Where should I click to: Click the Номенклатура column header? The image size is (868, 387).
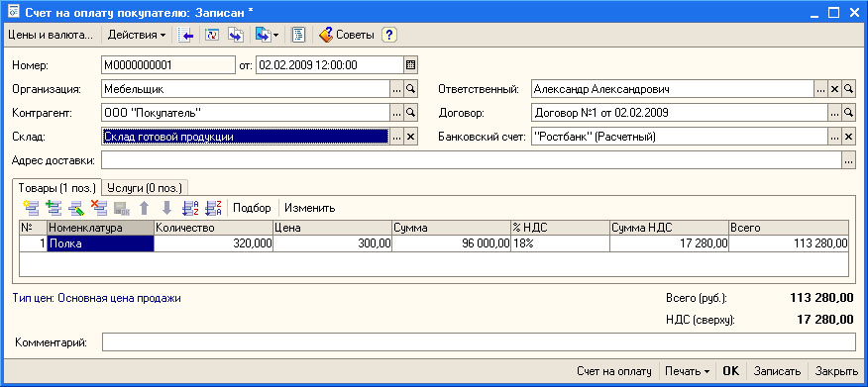click(x=101, y=228)
